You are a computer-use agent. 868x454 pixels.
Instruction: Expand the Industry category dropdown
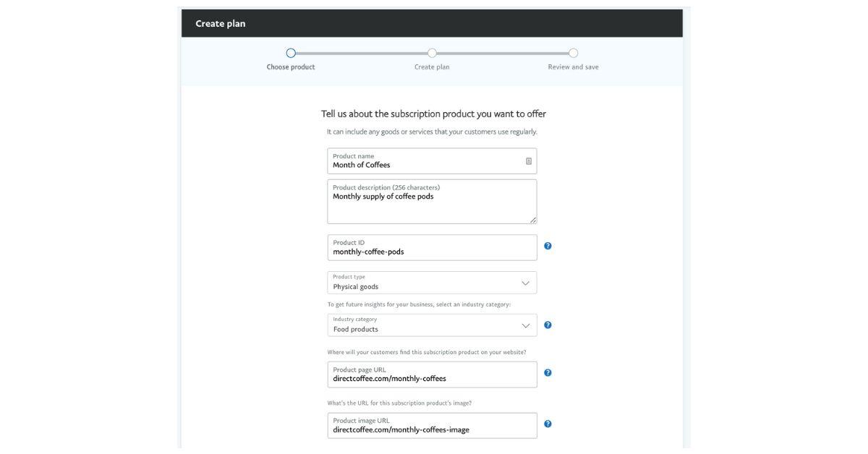click(x=432, y=325)
